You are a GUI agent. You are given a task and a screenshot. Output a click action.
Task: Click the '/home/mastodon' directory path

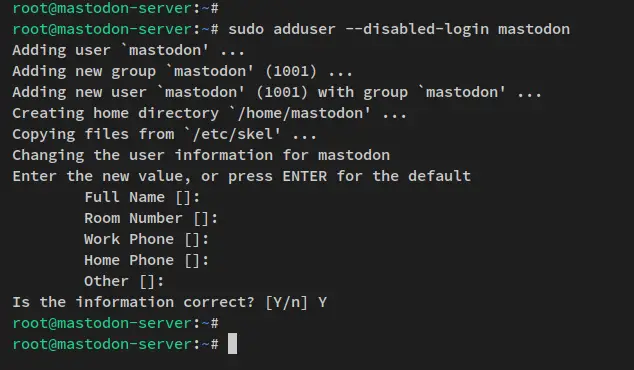[300, 113]
